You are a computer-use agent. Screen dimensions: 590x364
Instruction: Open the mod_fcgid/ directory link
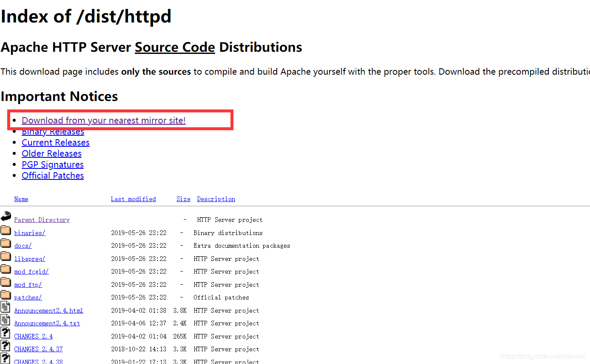tap(31, 272)
